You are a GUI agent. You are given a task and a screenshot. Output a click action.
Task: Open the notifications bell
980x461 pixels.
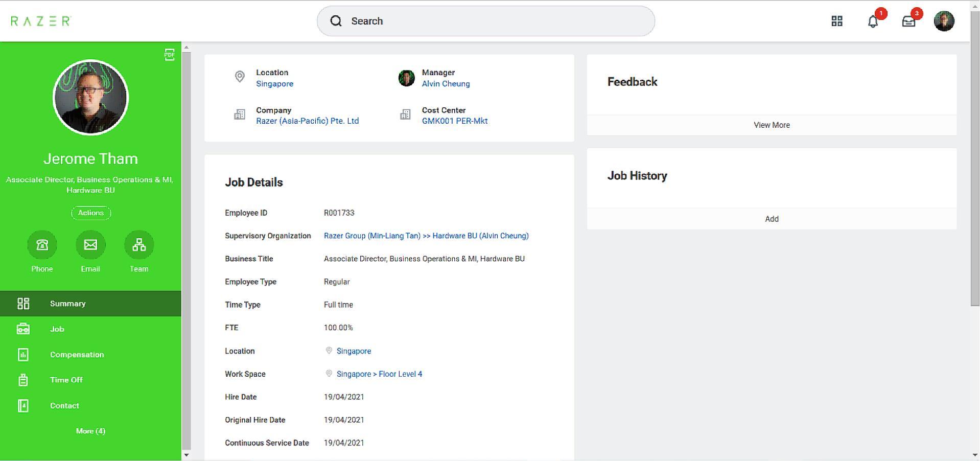[873, 21]
